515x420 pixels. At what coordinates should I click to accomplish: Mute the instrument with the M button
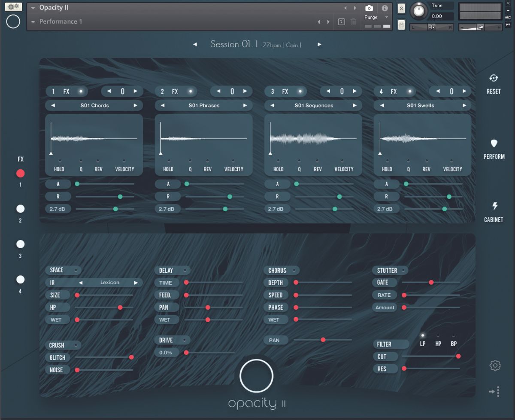tap(401, 25)
